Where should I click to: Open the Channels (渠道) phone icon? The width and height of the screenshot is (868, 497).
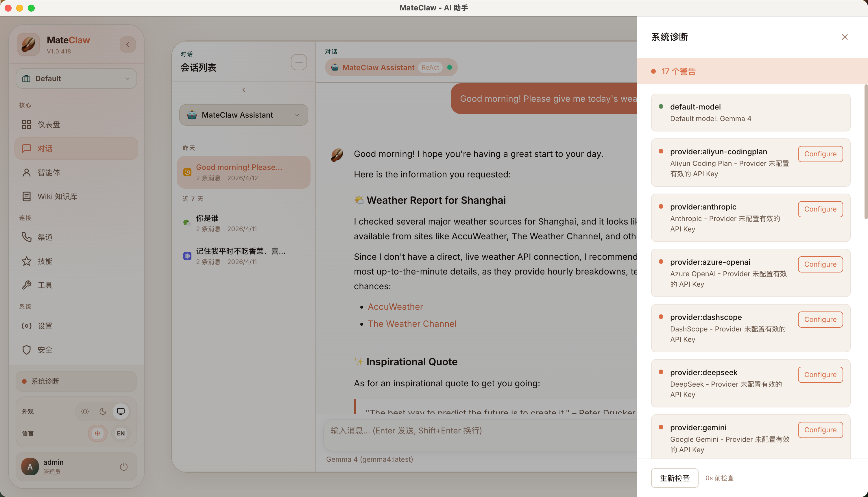click(27, 237)
